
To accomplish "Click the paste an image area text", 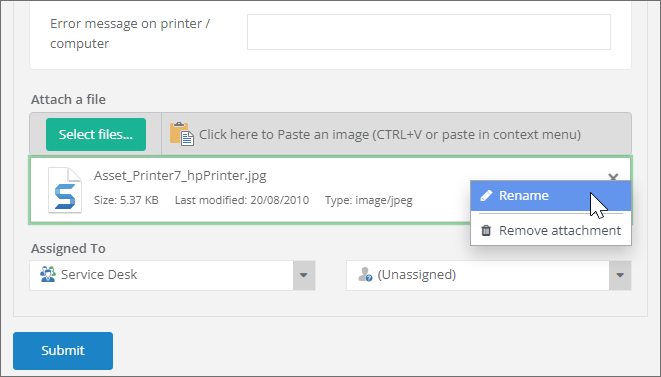I will 390,135.
